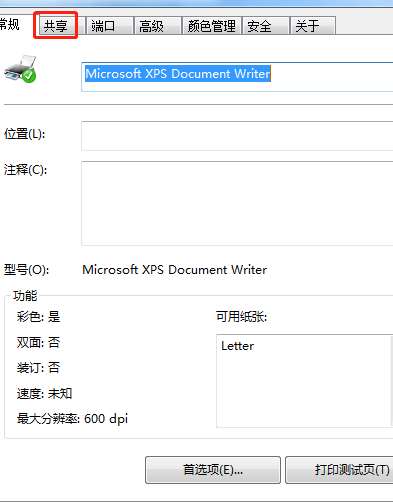393x503 pixels.
Task: Click the 注释(C) text box
Action: 237,203
